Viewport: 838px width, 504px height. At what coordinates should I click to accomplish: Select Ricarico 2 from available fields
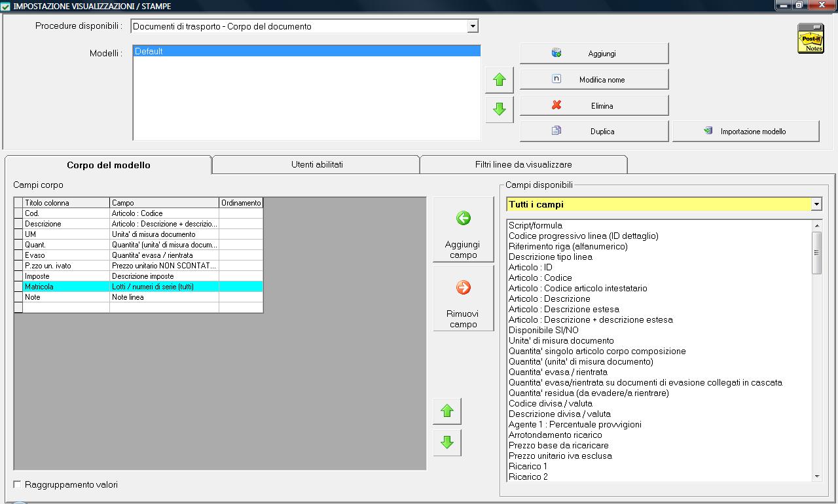click(528, 477)
